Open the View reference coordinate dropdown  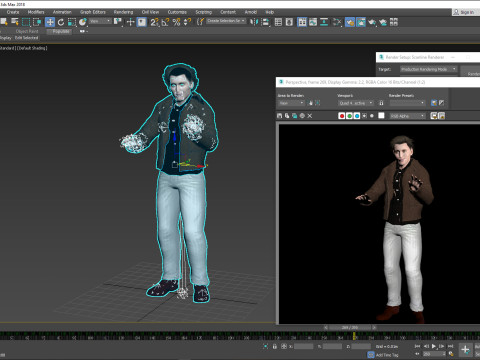click(x=100, y=21)
